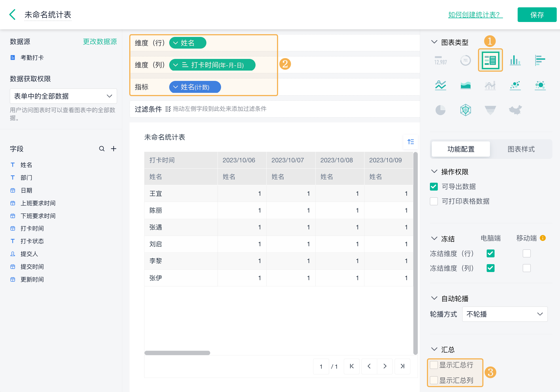
Task: Select 更新时间 field in list
Action: coord(32,279)
